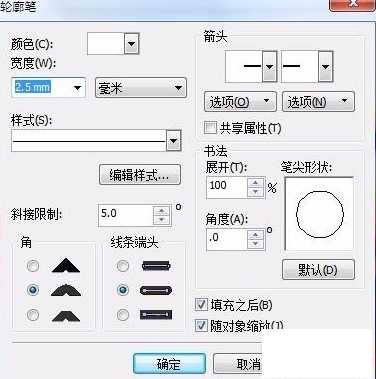Decrease the 展开 stretch value down arrow
This screenshot has height=379, width=376.
coord(256,192)
